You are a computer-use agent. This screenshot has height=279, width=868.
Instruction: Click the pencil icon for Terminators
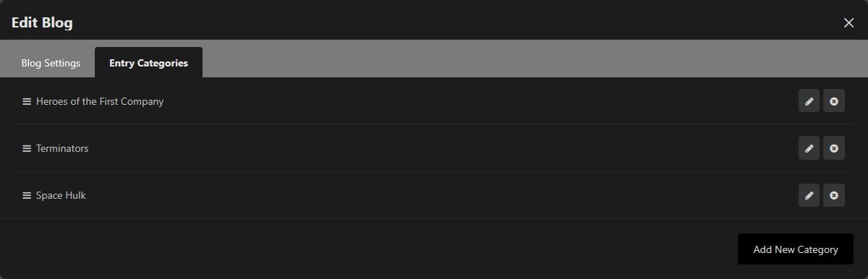pyautogui.click(x=809, y=148)
